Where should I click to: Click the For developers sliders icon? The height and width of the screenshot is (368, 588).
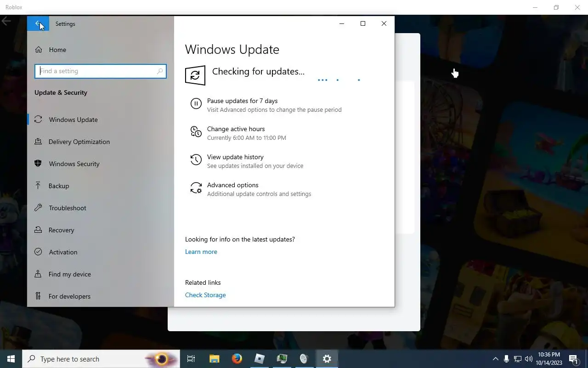[39, 296]
